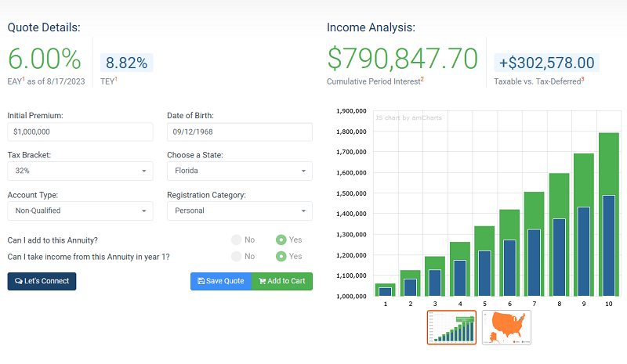This screenshot has width=627, height=364.
Task: Click the Save Quote button
Action: pos(221,281)
